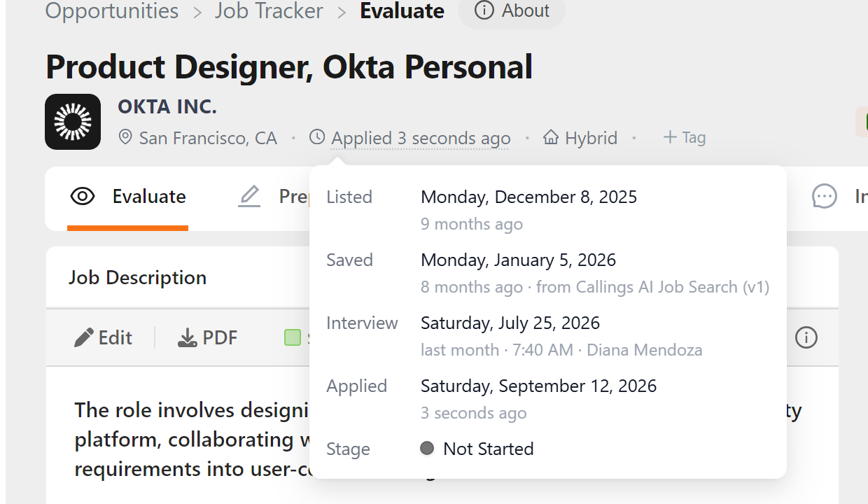The image size is (868, 504).
Task: Click the Job Description heading
Action: pyautogui.click(x=137, y=278)
